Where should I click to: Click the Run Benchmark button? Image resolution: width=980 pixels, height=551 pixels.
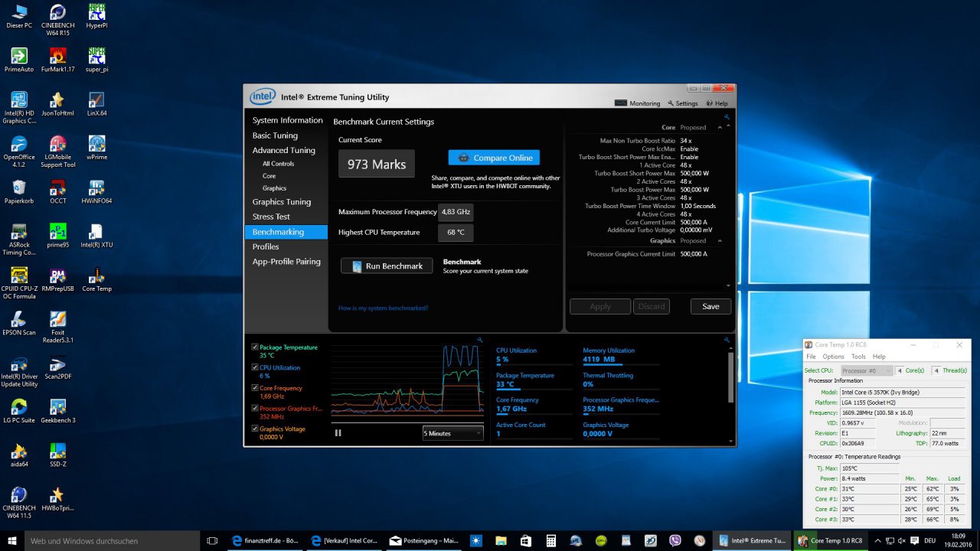point(387,266)
